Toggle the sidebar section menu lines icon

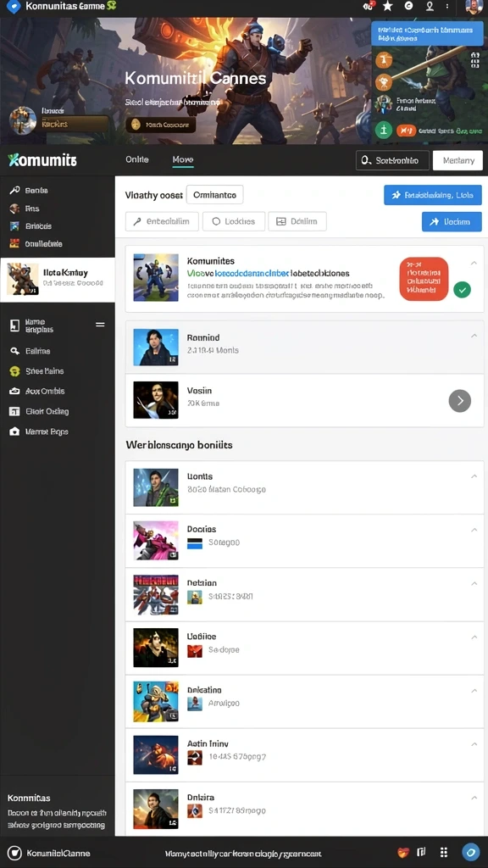tap(100, 325)
